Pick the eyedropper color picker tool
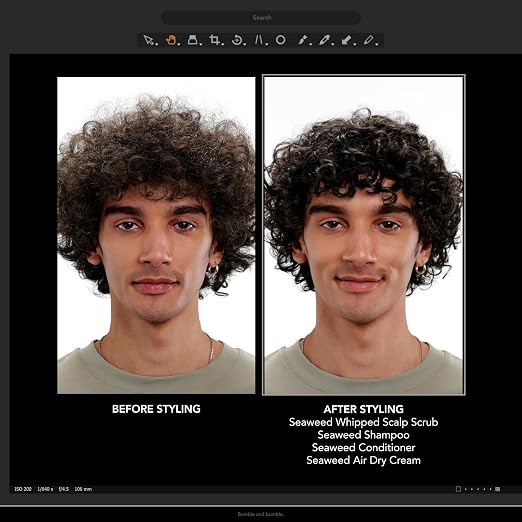522x522 pixels. pos(324,40)
